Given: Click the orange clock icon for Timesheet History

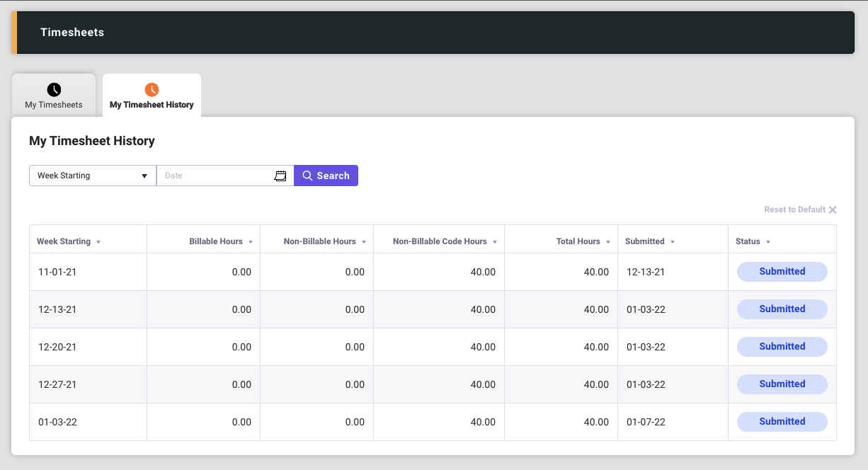Looking at the screenshot, I should click(152, 90).
